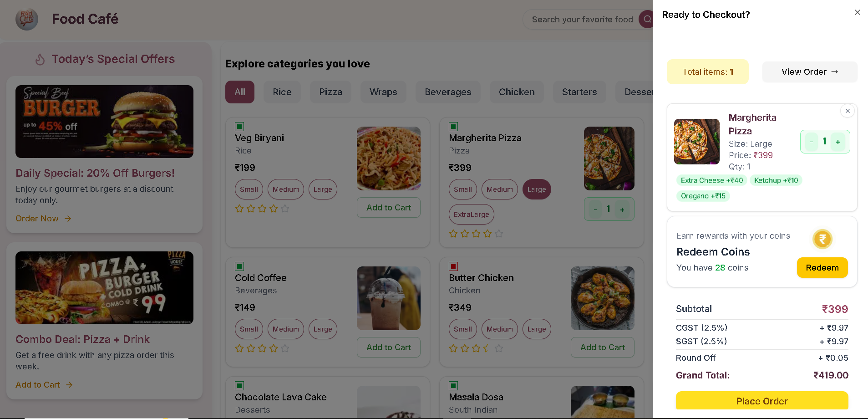Redeem your 28 coins

pos(822,268)
